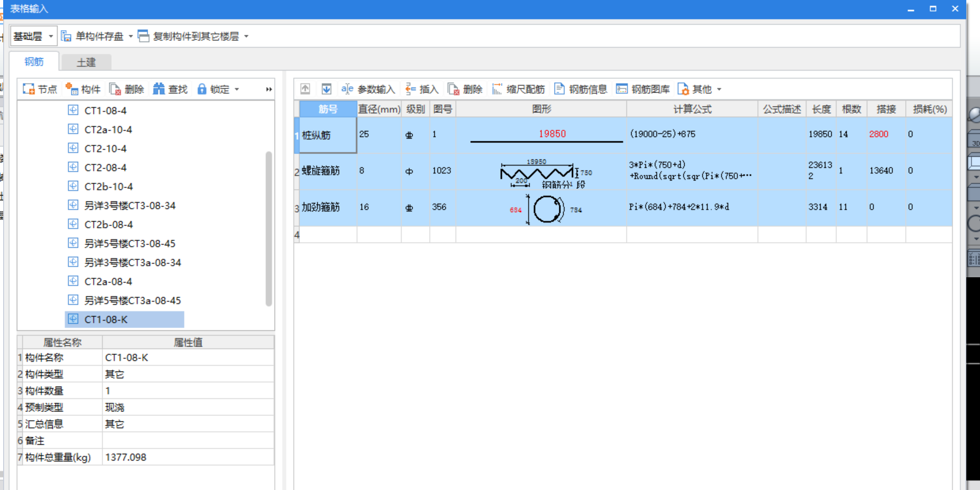Viewport: 980px width, 490px height.
Task: Select tree item CT2b-10-4
Action: [109, 186]
